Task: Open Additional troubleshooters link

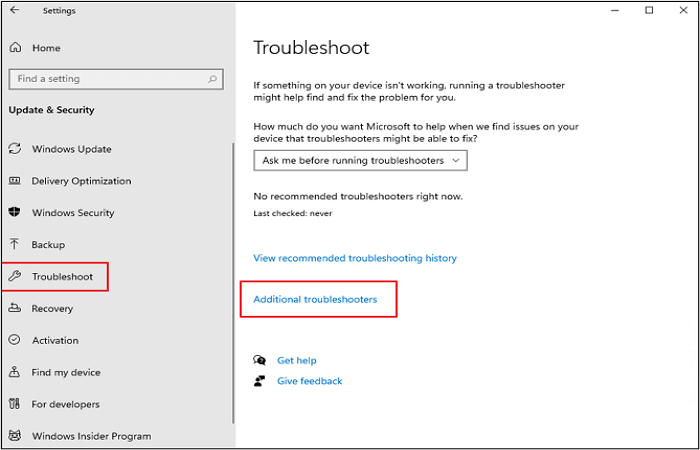Action: click(x=315, y=300)
